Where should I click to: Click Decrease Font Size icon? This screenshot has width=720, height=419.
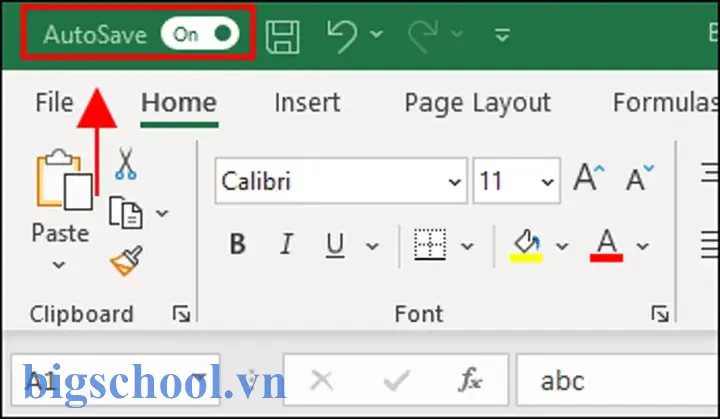pyautogui.click(x=640, y=177)
